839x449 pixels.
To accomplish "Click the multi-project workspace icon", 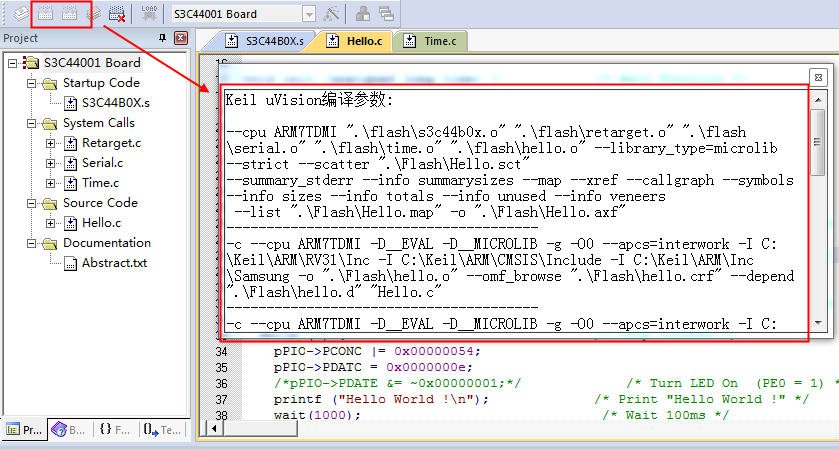I will click(x=386, y=14).
